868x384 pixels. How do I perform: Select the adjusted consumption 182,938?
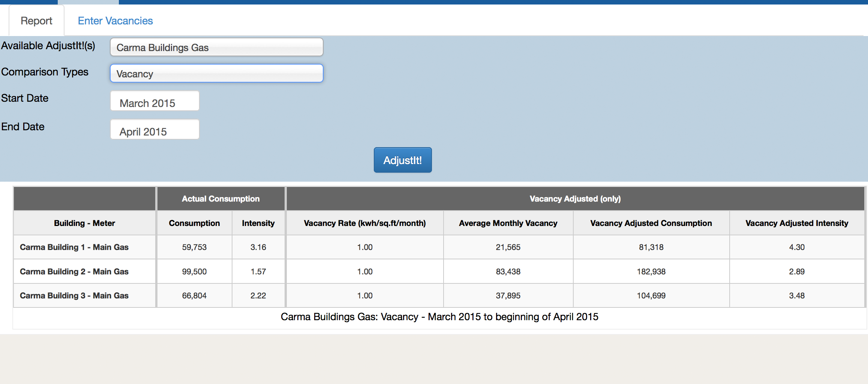point(651,271)
